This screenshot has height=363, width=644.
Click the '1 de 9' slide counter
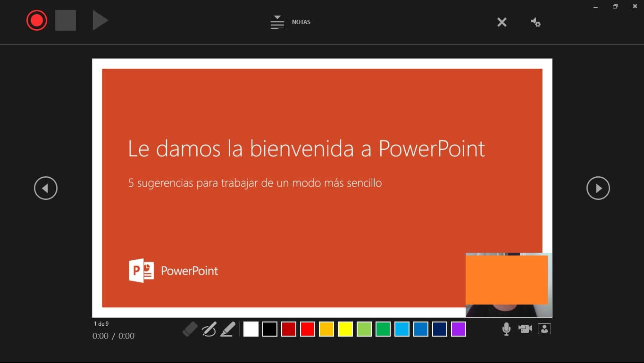[101, 324]
